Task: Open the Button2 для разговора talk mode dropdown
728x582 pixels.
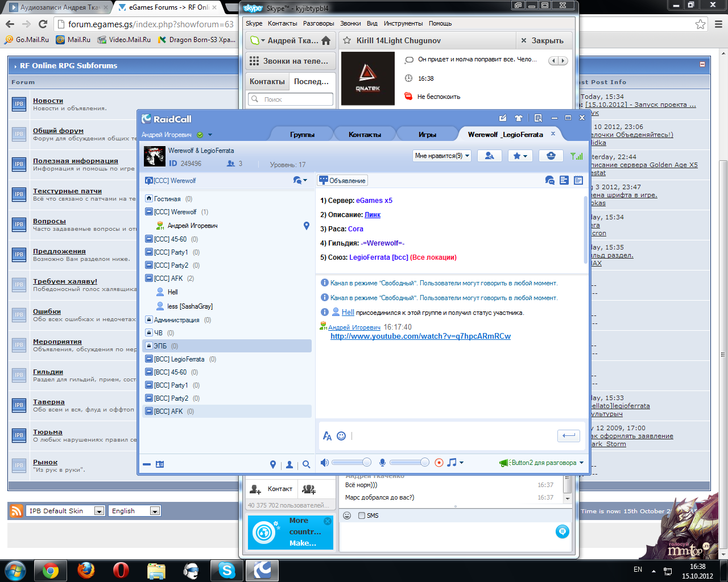Action: point(541,463)
